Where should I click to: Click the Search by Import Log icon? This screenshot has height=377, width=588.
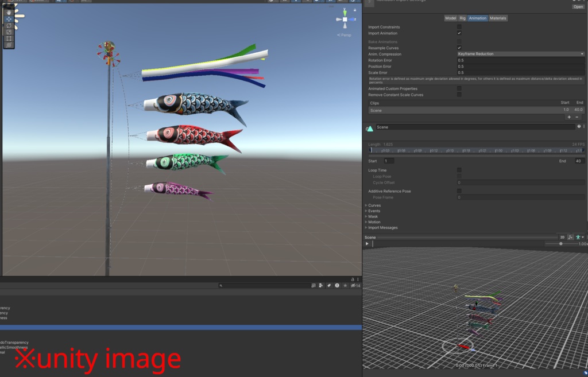tap(337, 286)
